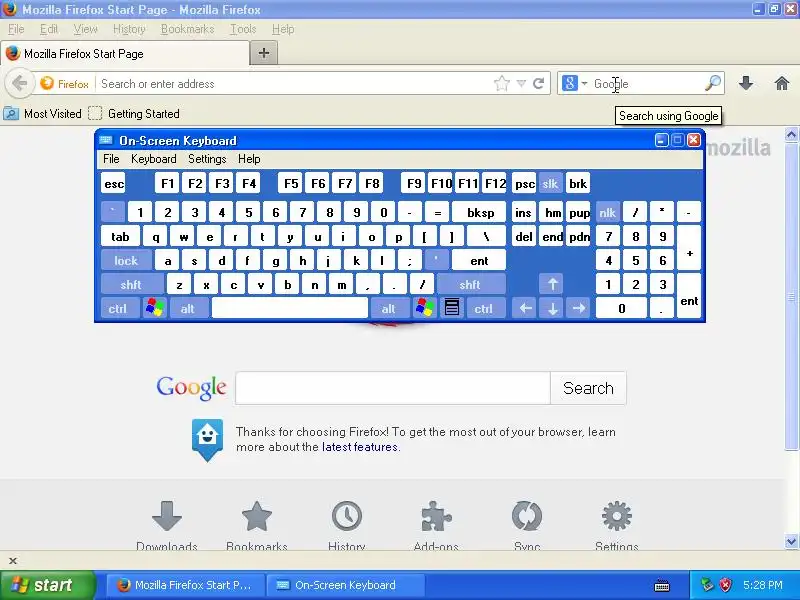Toggle the nlk num lock key

[x=607, y=213]
